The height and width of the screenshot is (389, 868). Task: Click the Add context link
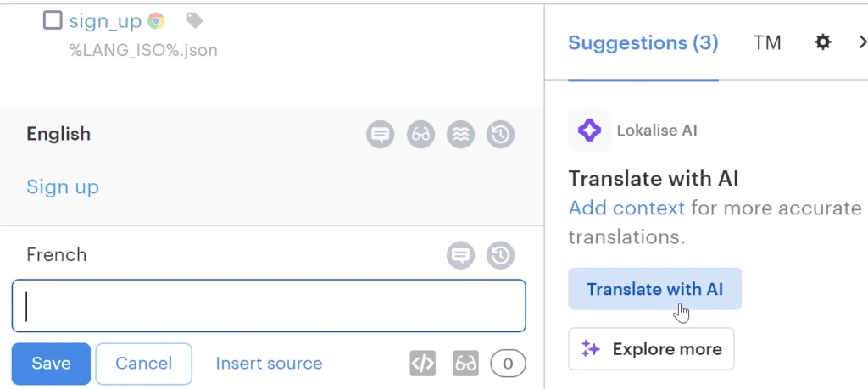(x=626, y=208)
